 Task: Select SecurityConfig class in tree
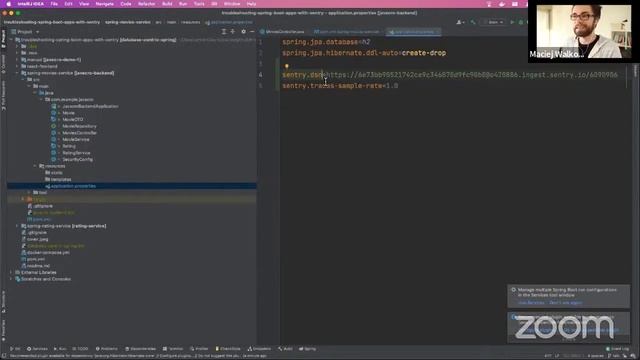77,160
